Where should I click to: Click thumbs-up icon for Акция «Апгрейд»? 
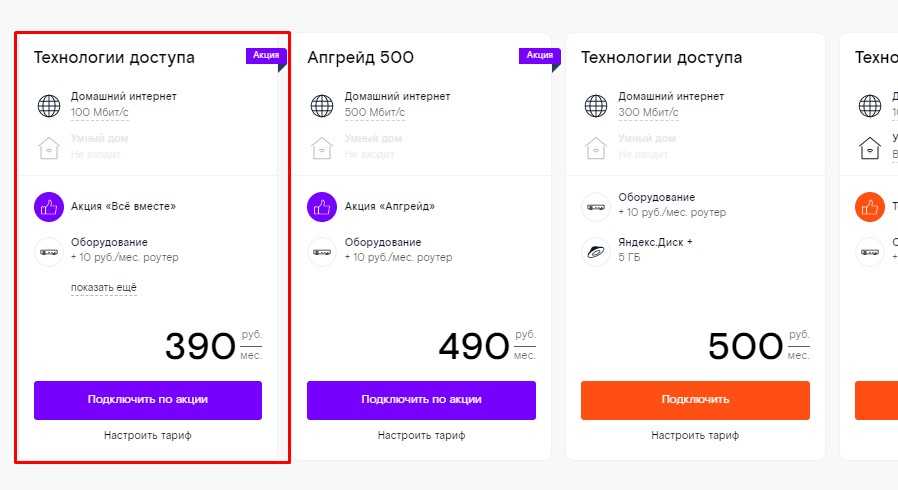[322, 207]
